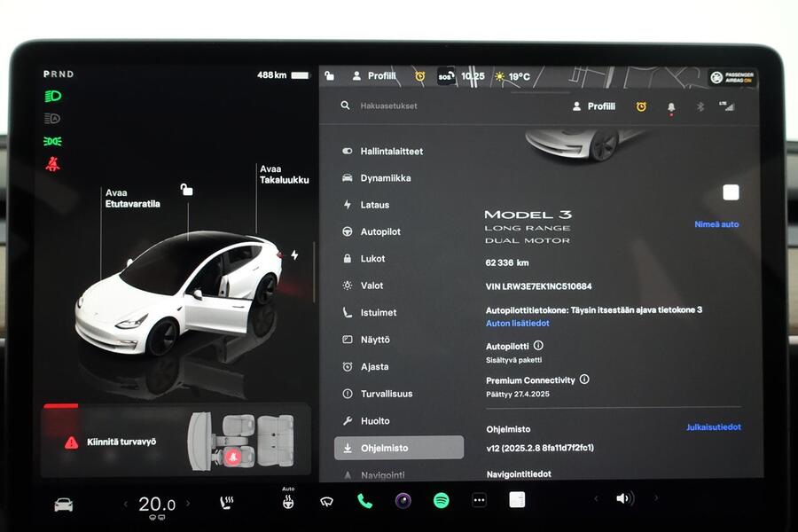Image resolution: width=798 pixels, height=532 pixels.
Task: Tap the v12 (2025.2.8 8fa11d7f2fc1) version
Action: click(540, 448)
